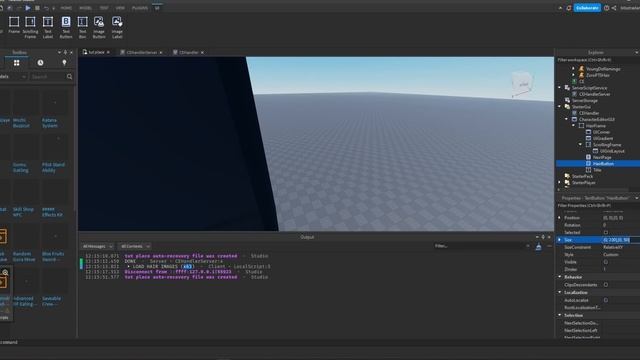Open the Toolbox Creations lightbulb tab

coord(64,63)
